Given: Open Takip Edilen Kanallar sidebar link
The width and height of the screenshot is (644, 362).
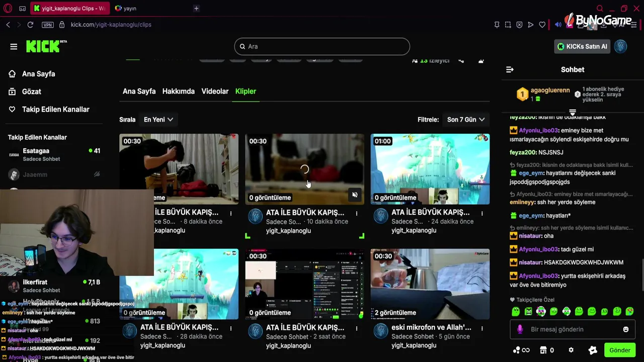Looking at the screenshot, I should point(49,109).
